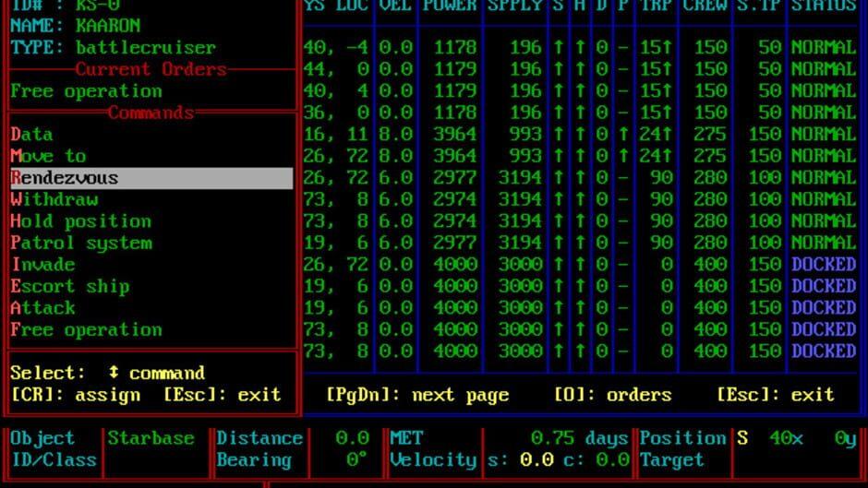Choose the Invade command
This screenshot has width=868, height=488.
43,265
